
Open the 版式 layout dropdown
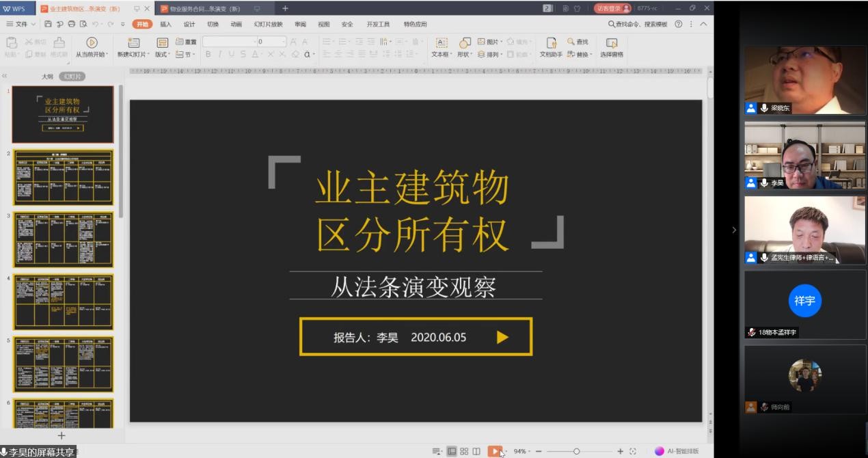click(163, 54)
